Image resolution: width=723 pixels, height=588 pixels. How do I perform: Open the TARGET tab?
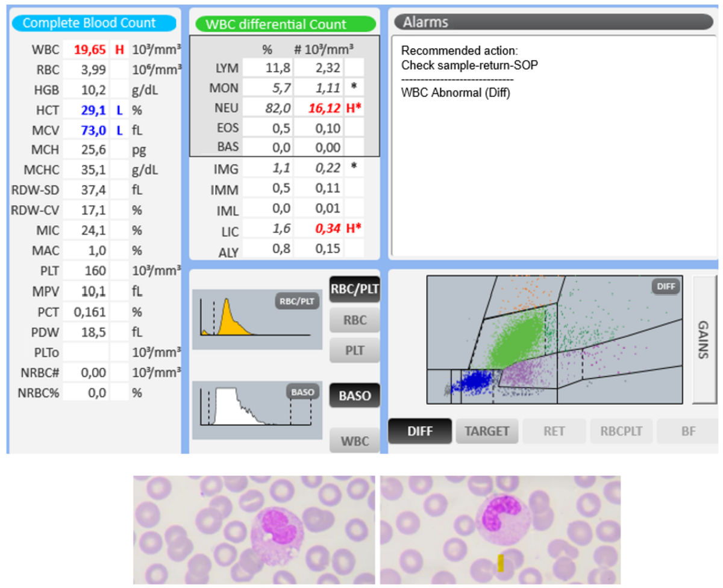tap(487, 431)
